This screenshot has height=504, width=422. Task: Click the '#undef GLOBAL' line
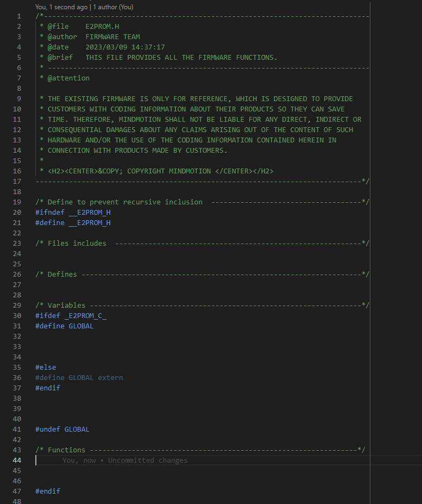pyautogui.click(x=62, y=430)
